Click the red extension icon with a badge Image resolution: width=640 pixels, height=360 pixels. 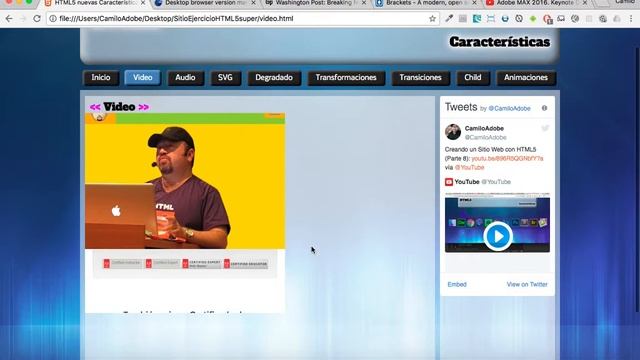tap(547, 19)
